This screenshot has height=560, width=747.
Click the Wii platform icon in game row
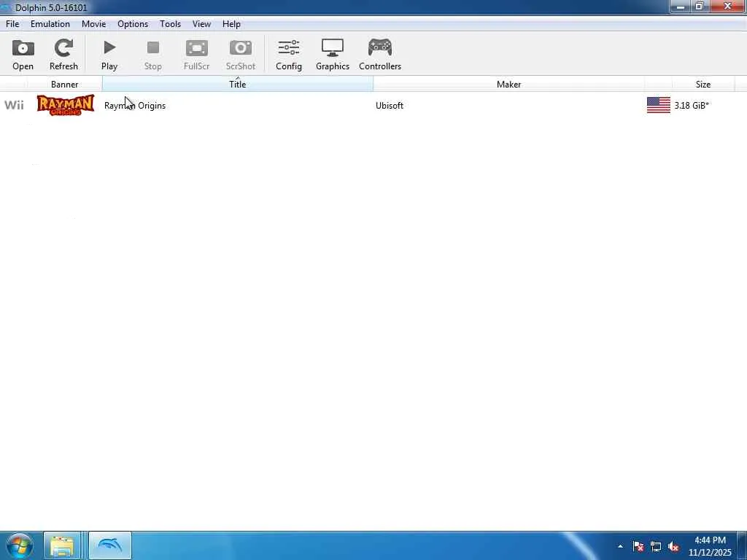pos(14,105)
